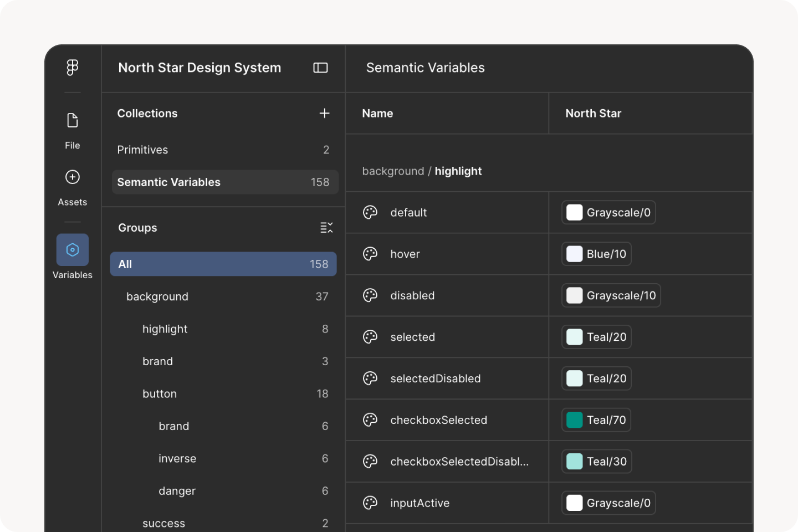The height and width of the screenshot is (532, 798).
Task: Click the palette icon beside hover variable
Action: (370, 254)
